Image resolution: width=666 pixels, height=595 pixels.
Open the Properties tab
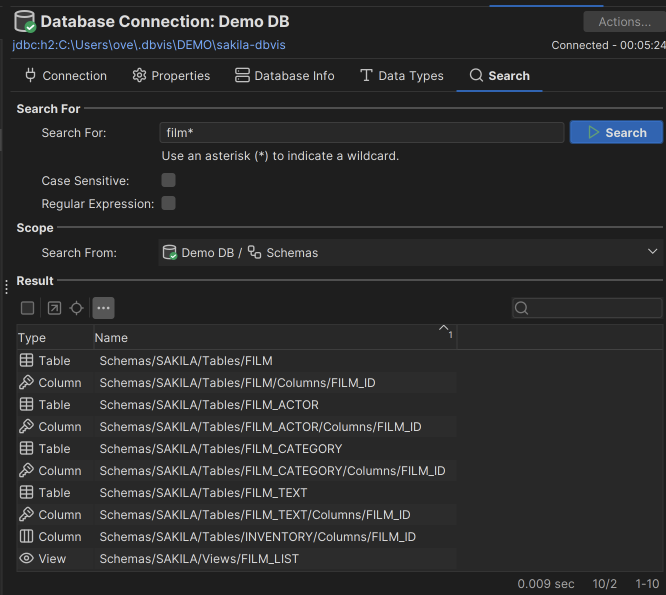[171, 76]
